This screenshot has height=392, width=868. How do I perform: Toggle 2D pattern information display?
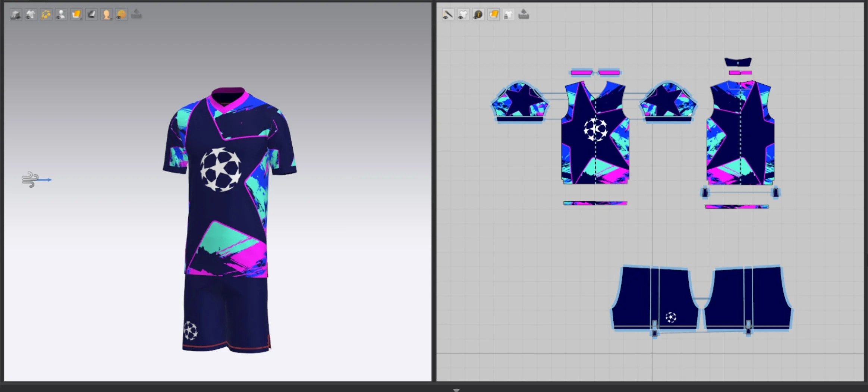point(478,15)
